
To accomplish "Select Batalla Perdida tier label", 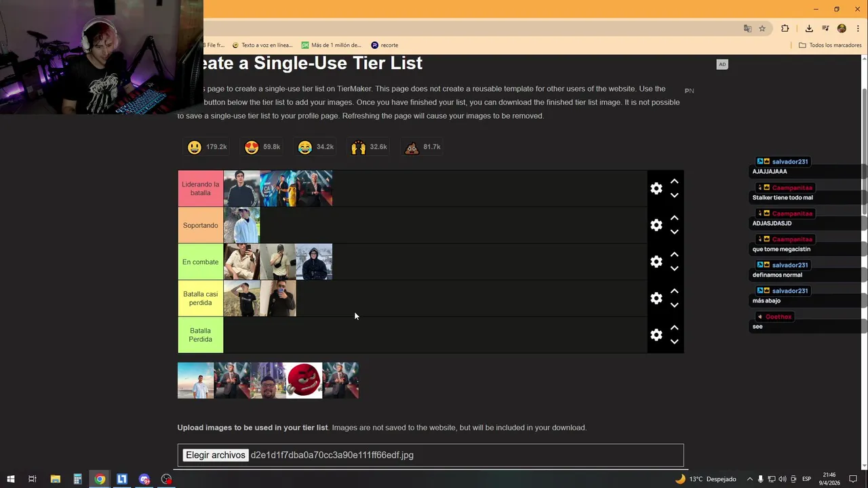I will point(201,335).
